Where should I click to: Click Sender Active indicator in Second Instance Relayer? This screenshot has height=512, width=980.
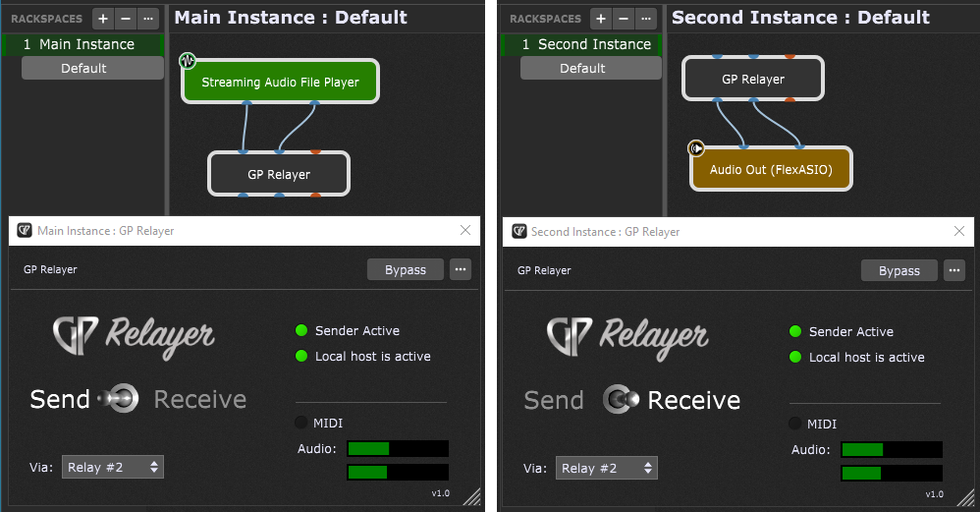click(795, 331)
